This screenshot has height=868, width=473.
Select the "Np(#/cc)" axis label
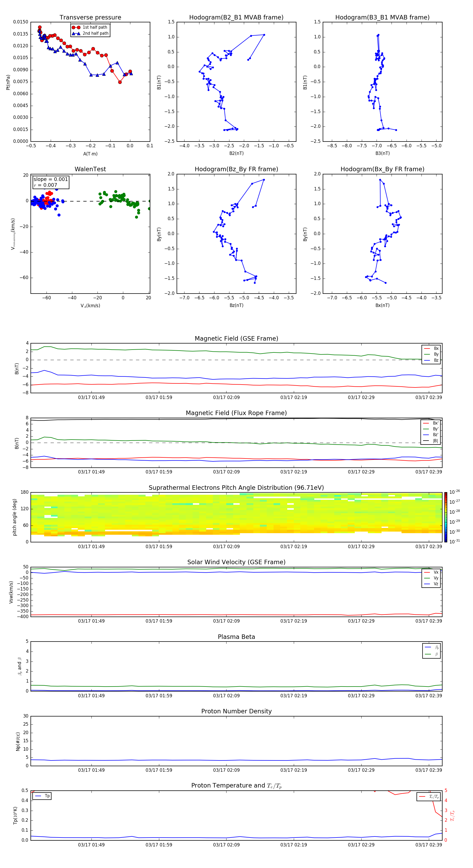18,741
